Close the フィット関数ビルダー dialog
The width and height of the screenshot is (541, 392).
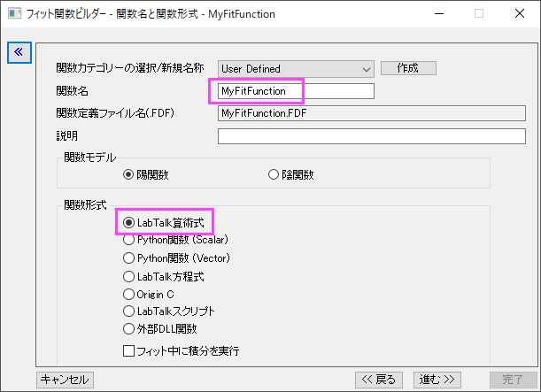(x=520, y=14)
